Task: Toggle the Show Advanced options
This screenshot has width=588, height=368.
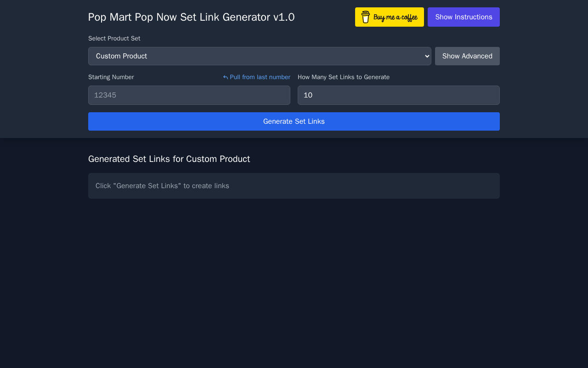Action: click(467, 56)
